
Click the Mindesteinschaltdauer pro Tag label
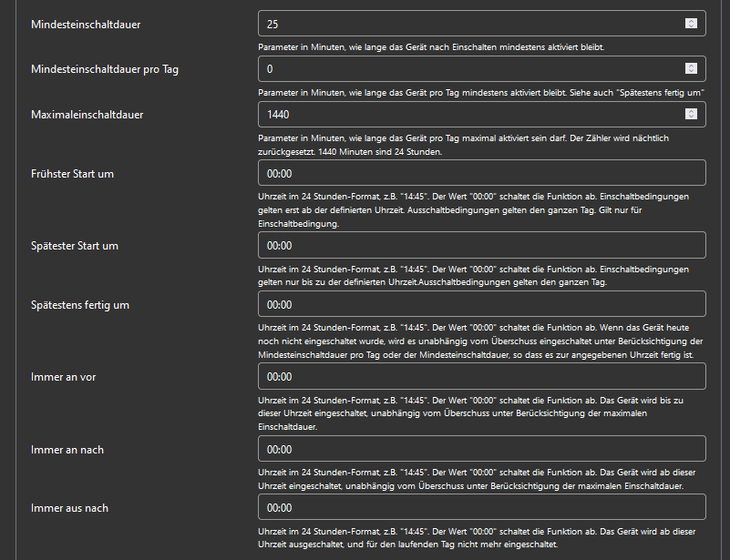[105, 69]
